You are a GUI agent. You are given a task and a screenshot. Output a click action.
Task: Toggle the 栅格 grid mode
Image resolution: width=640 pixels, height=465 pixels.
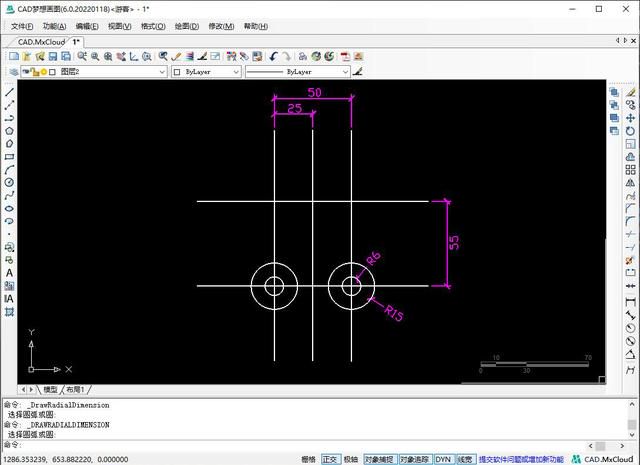tap(309, 459)
